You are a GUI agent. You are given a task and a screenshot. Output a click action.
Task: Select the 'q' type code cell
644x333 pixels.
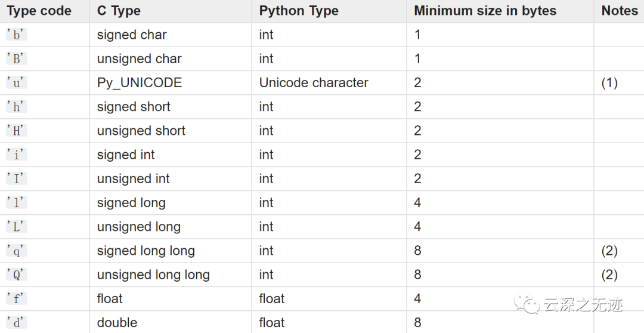coord(17,251)
